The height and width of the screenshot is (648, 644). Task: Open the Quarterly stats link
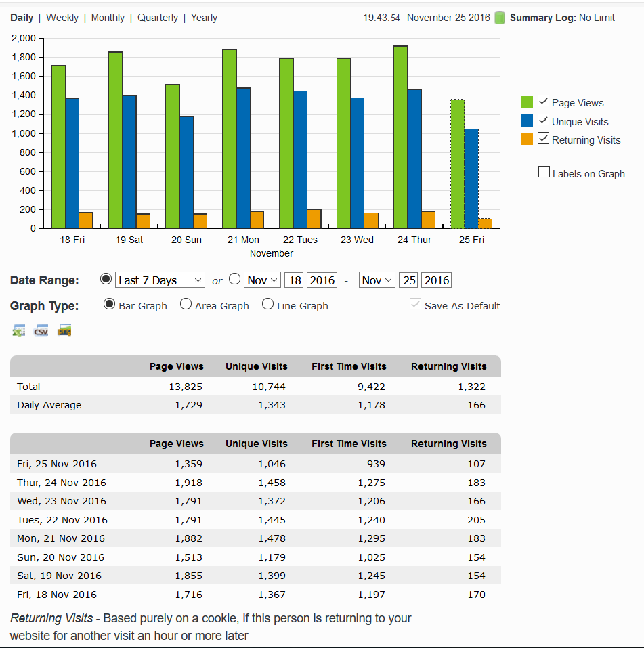(x=158, y=18)
